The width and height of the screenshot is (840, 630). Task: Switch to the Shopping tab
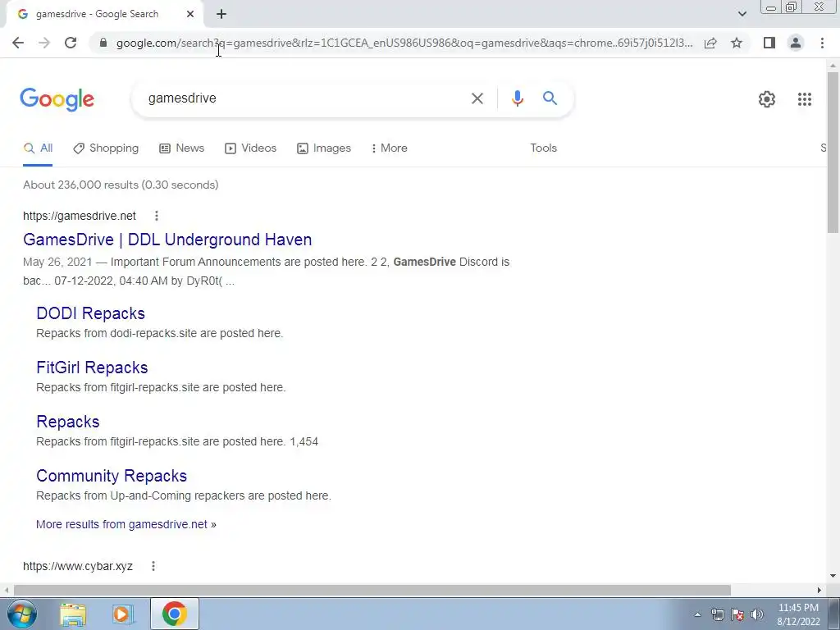tap(106, 148)
